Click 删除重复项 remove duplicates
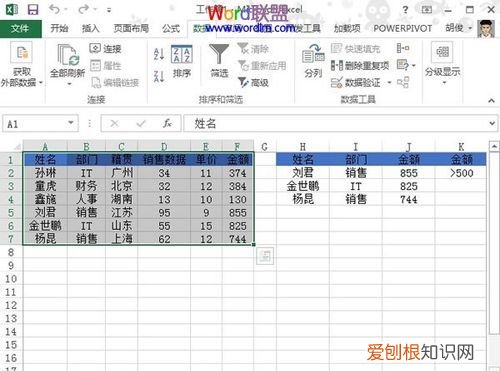This screenshot has height=371, width=500. pyautogui.click(x=360, y=66)
